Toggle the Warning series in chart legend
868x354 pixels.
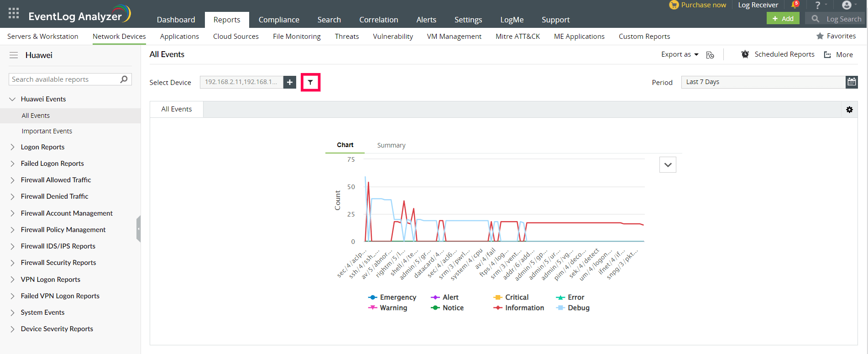click(387, 308)
